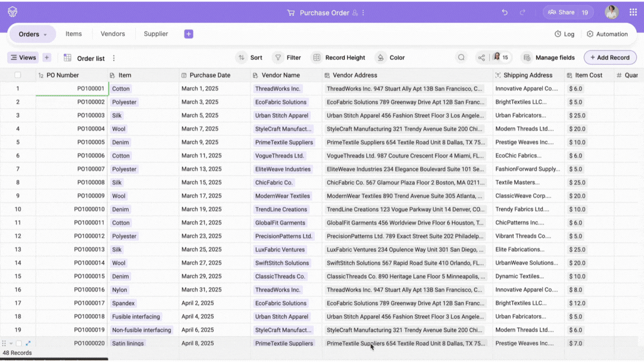
Task: Add a new view with plus icon
Action: (x=47, y=58)
